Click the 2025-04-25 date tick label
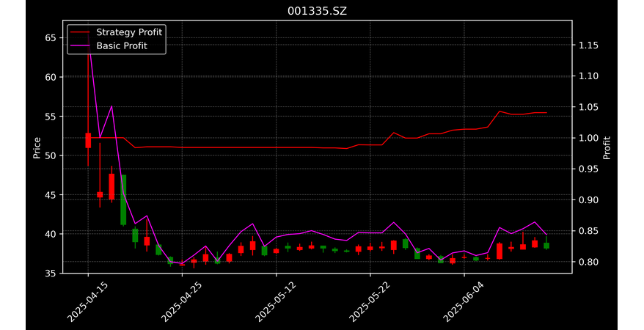 181,302
